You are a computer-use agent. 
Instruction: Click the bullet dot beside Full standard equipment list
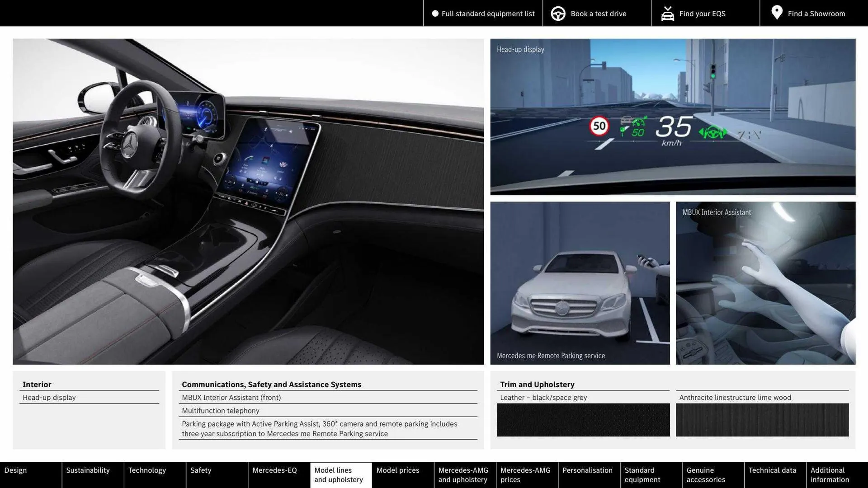(x=435, y=14)
